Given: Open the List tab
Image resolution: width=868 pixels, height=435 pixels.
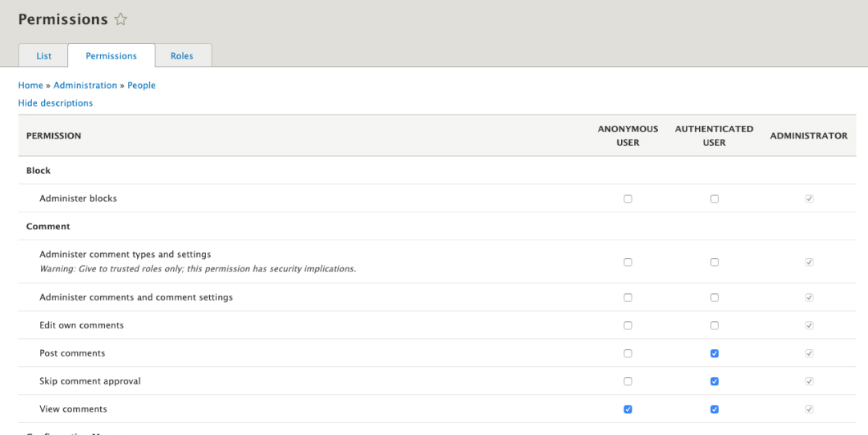Looking at the screenshot, I should pyautogui.click(x=43, y=56).
